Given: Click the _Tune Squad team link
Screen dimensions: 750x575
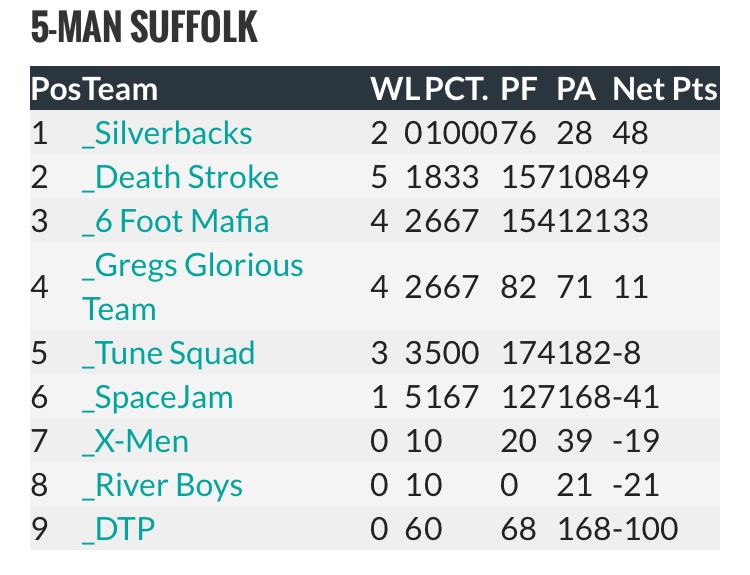Looking at the screenshot, I should (168, 353).
